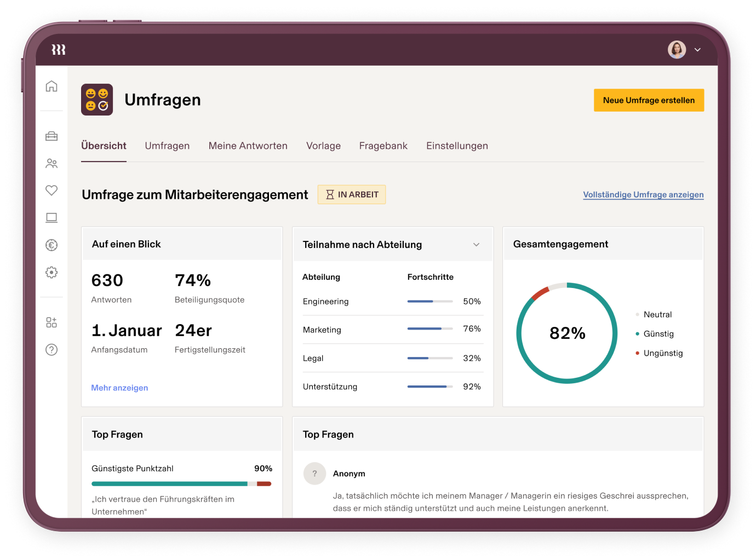Click the Mehr anzeigen link

point(119,388)
